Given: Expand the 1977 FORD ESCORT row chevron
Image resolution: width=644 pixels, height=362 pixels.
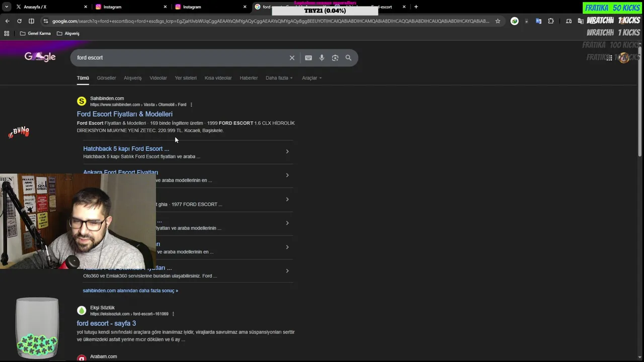Looking at the screenshot, I should tap(287, 199).
